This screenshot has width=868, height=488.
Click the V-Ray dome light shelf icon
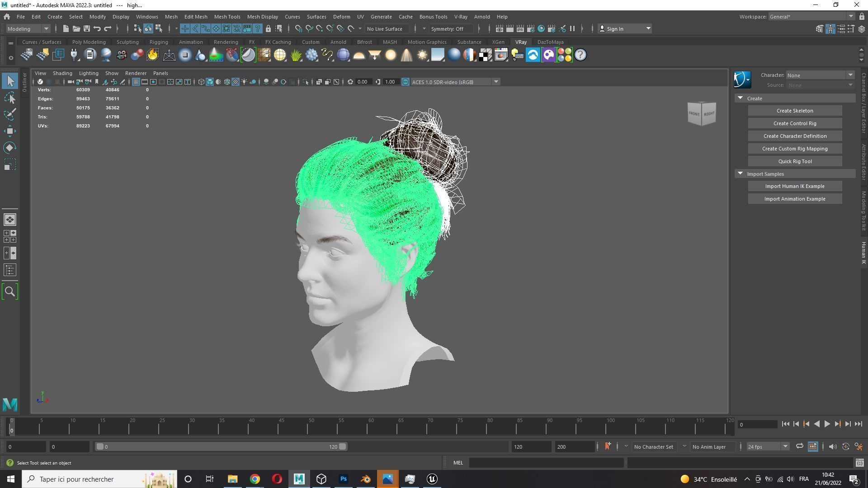359,55
